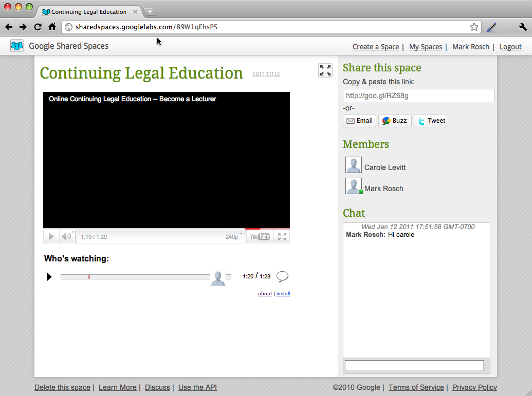Select the goo.gl share link field
This screenshot has height=396, width=532.
coord(418,96)
